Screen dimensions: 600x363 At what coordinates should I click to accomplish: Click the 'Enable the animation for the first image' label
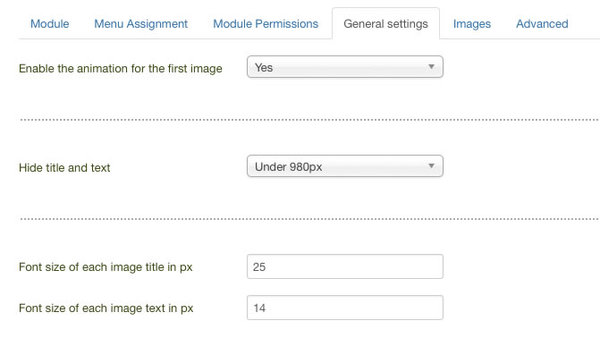pos(121,68)
